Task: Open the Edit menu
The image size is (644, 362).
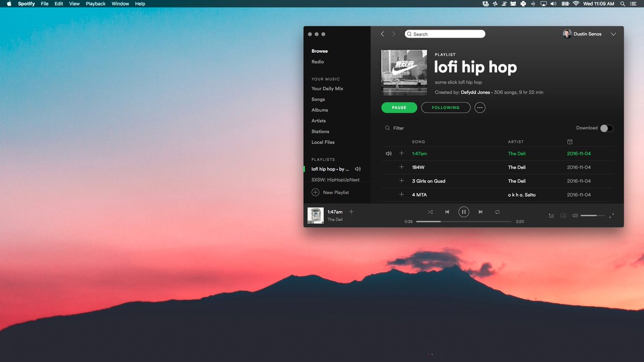Action: tap(59, 4)
